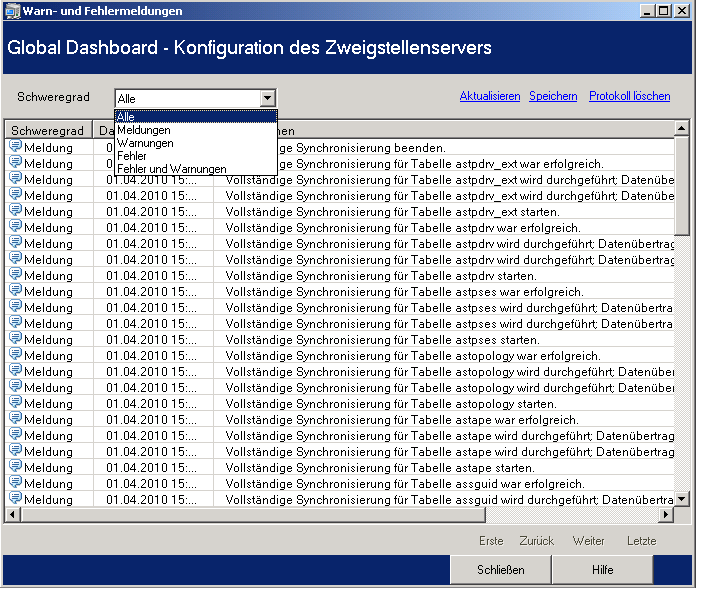Select the message 'Synchronisierung beenden.'
The image size is (701, 590).
click(362, 148)
